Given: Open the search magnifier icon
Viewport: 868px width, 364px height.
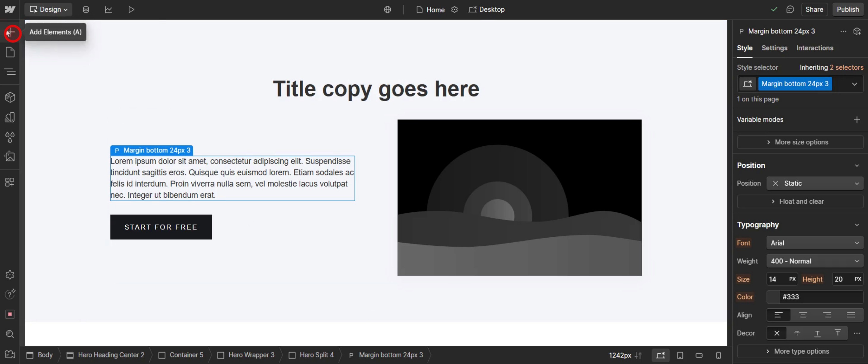Looking at the screenshot, I should tap(10, 334).
